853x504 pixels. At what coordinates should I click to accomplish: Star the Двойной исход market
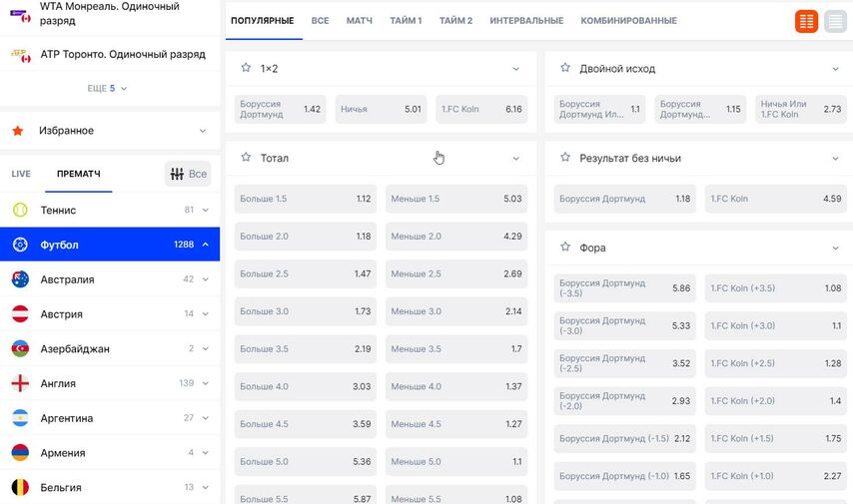pyautogui.click(x=565, y=68)
